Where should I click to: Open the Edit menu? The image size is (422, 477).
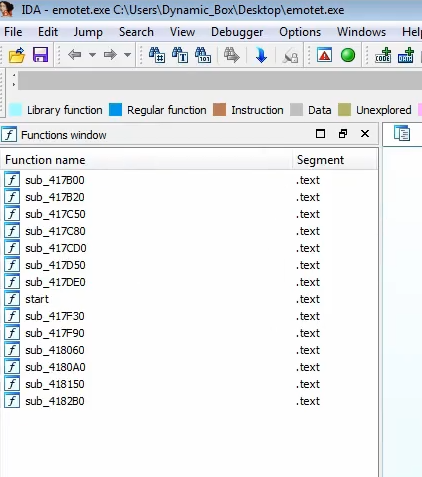(48, 32)
